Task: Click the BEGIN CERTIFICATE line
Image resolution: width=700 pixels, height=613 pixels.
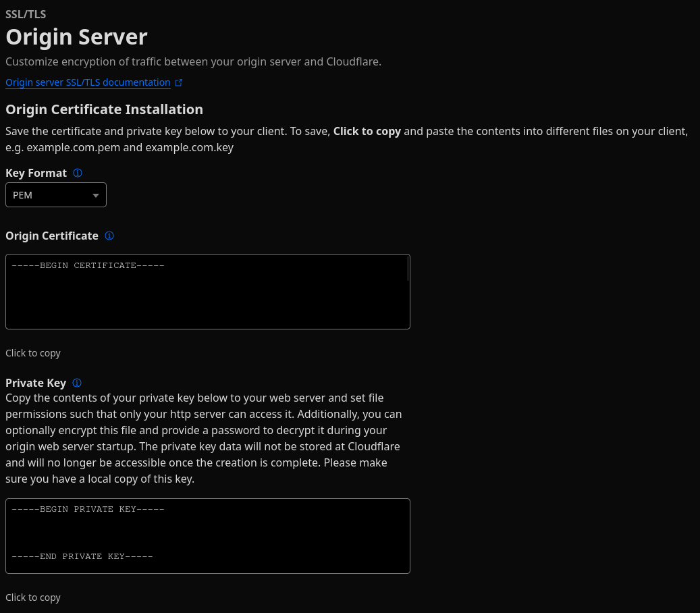Action: coord(88,265)
